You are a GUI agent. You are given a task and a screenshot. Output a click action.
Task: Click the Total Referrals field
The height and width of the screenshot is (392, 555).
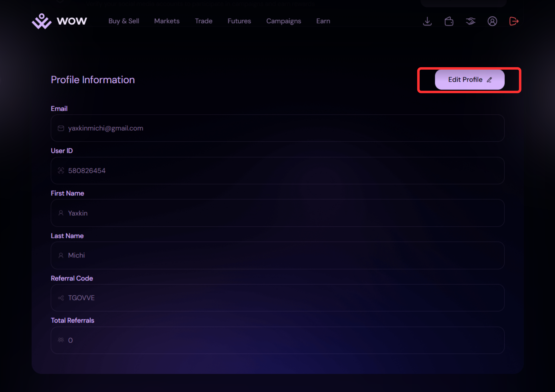pyautogui.click(x=277, y=340)
